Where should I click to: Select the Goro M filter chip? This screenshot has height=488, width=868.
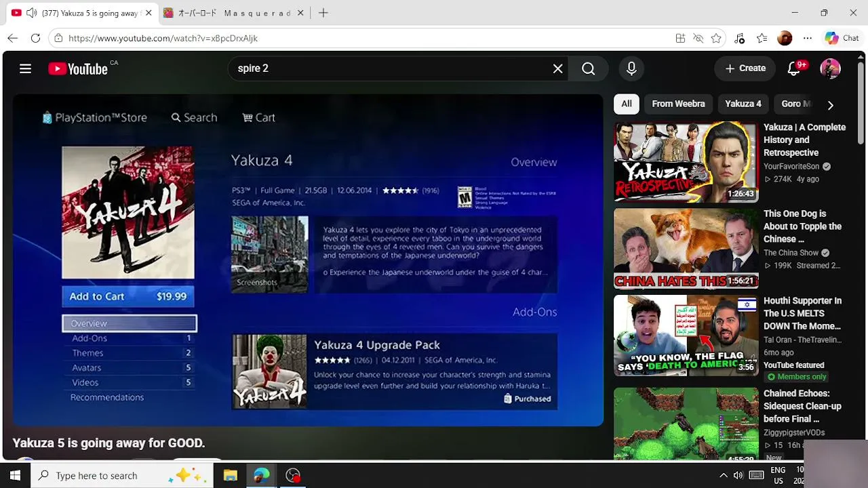point(796,104)
